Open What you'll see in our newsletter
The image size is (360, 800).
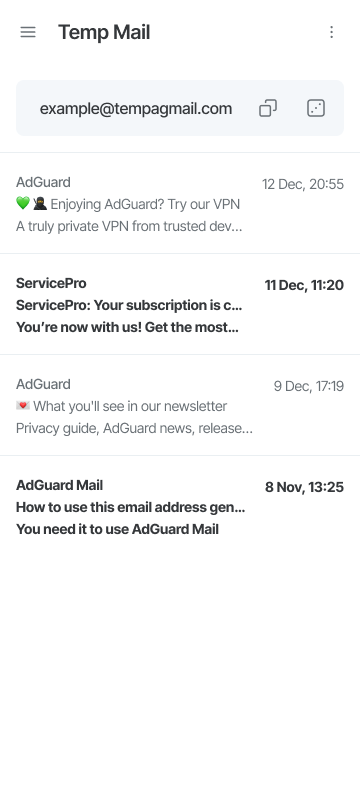tap(180, 406)
